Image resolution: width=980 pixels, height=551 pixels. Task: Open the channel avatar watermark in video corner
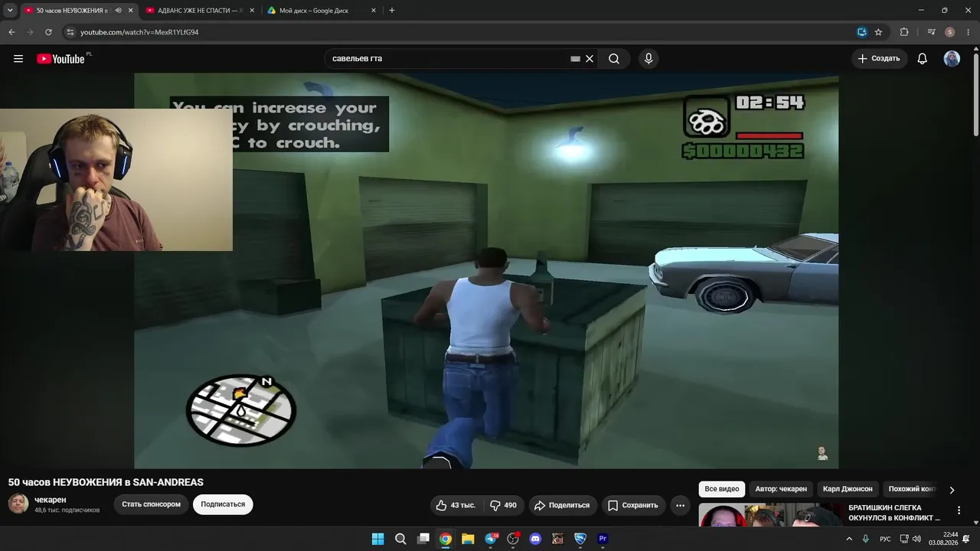coord(822,453)
